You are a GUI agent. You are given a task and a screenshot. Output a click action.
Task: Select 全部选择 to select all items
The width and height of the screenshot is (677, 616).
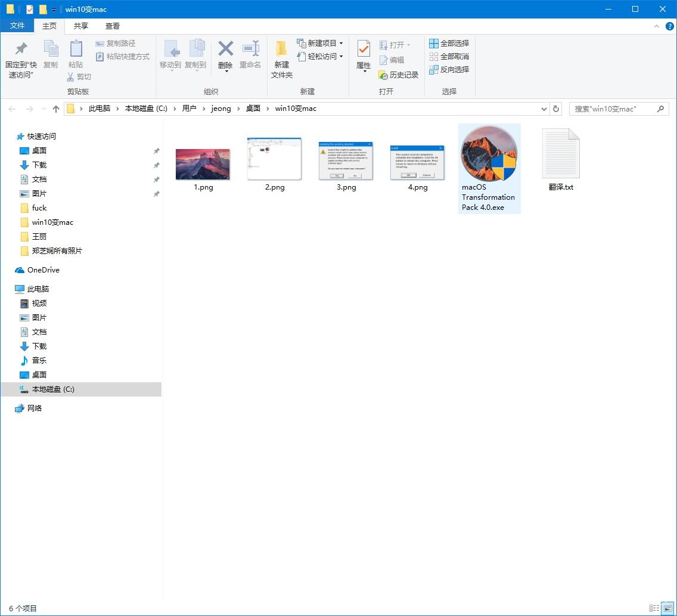coord(449,43)
